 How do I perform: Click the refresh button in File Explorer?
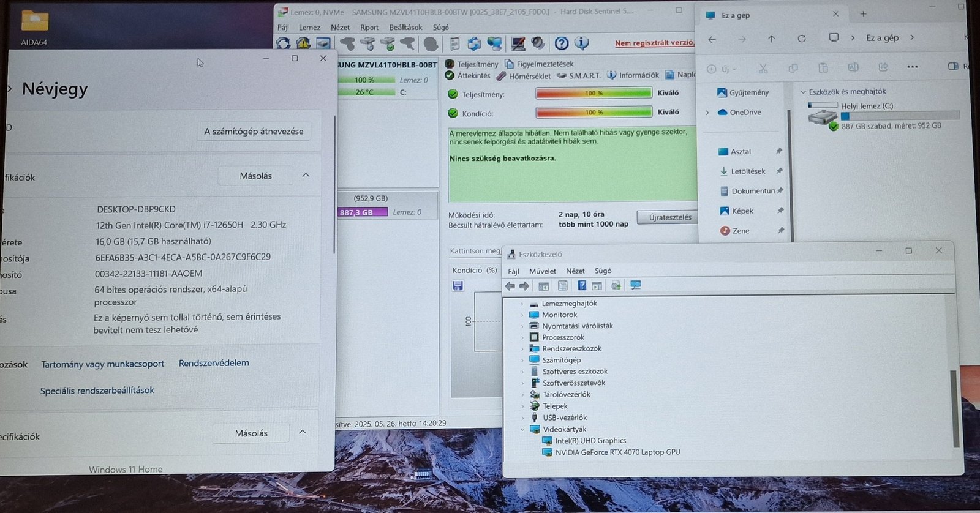coord(801,39)
